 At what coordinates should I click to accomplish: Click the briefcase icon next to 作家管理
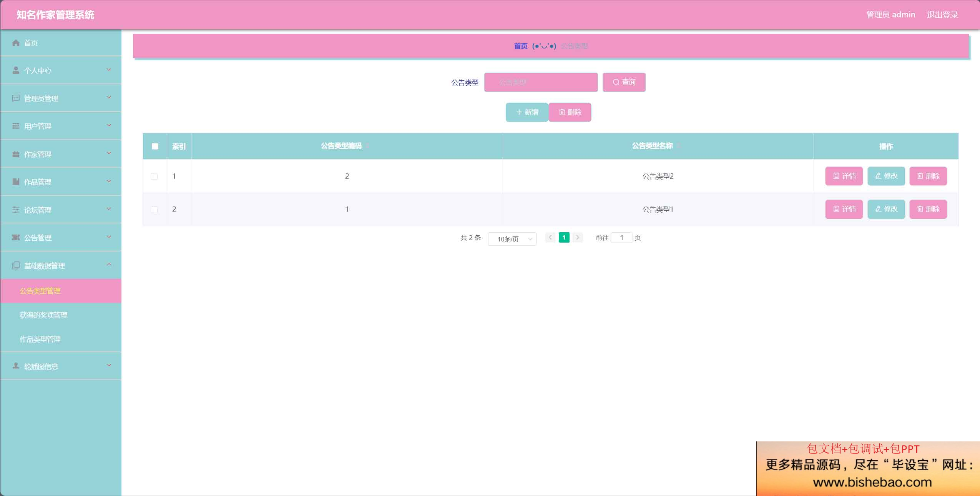tap(16, 154)
